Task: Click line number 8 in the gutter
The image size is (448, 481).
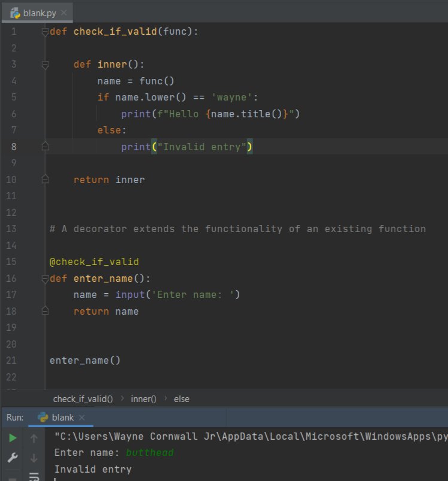Action: (14, 147)
